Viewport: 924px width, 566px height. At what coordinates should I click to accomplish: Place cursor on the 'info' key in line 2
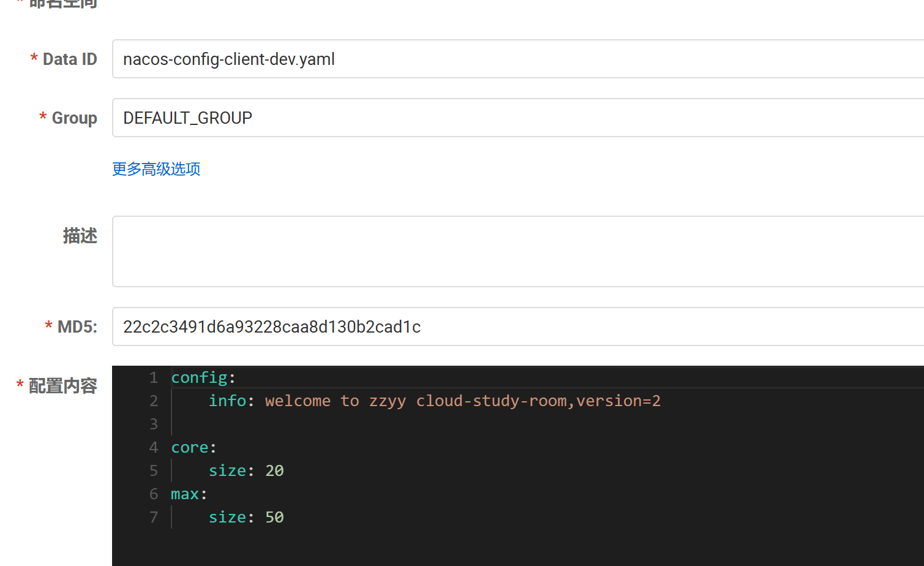point(227,401)
